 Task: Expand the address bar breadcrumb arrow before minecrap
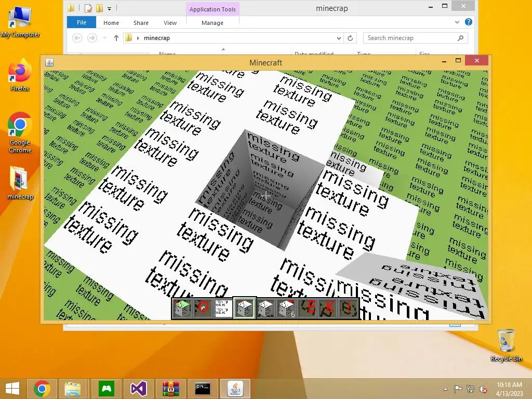(138, 38)
